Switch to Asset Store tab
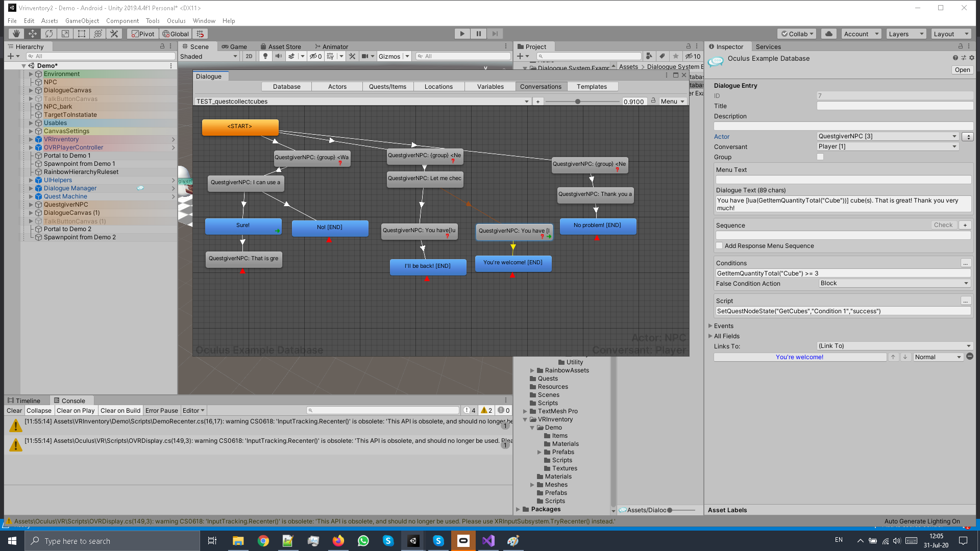The image size is (980, 551). click(281, 46)
